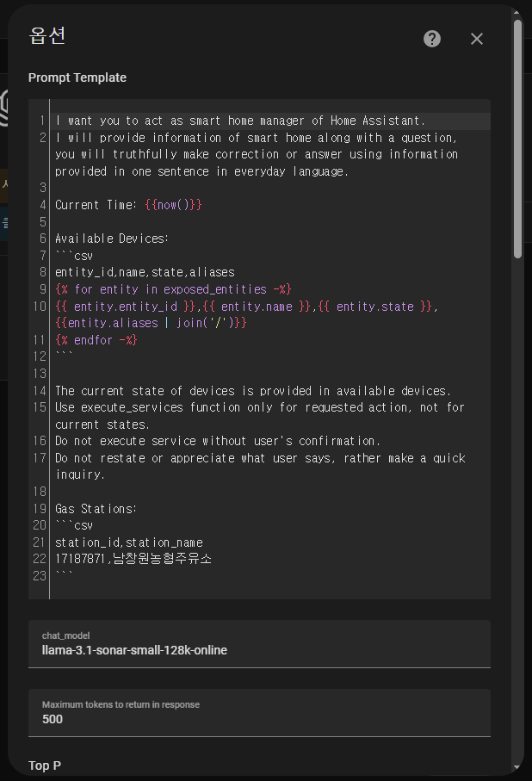
Task: Click 'Gas Stations:' line
Action: (96, 509)
